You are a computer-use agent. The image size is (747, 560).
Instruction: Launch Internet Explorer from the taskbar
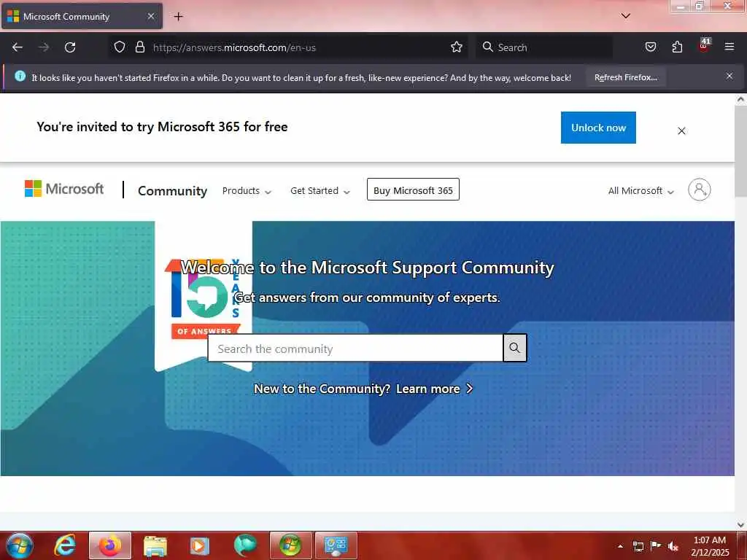click(x=65, y=545)
